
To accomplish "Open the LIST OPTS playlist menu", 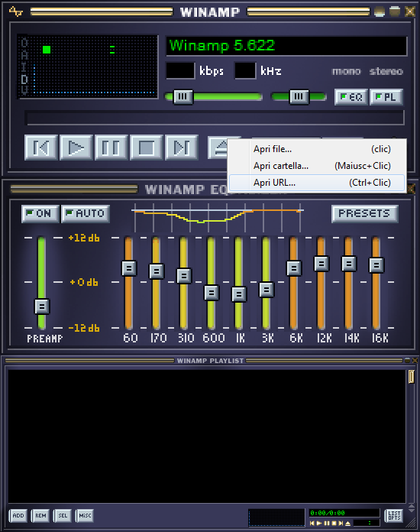I will coord(394,516).
